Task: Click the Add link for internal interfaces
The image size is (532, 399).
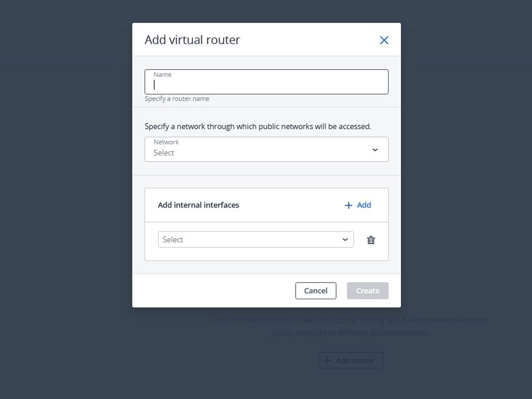Action: tap(364, 205)
